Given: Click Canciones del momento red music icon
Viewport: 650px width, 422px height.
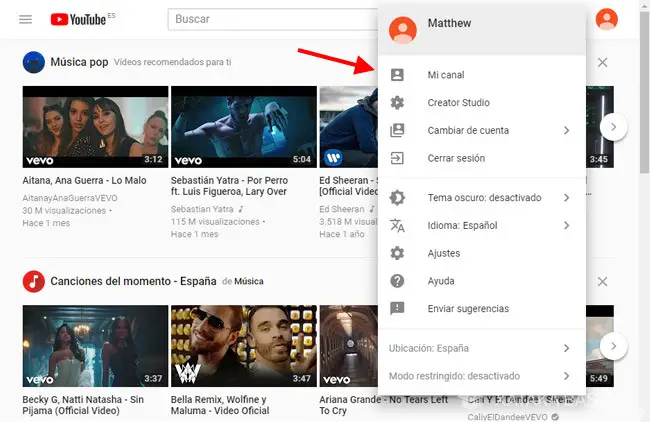Looking at the screenshot, I should (34, 281).
